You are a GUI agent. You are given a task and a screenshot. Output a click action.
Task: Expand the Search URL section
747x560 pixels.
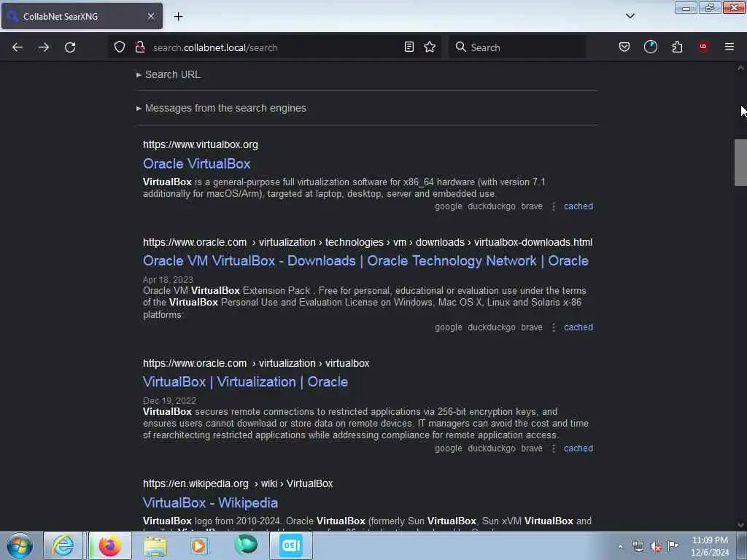pos(169,75)
